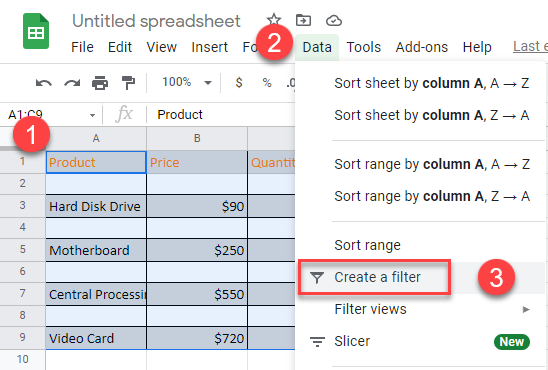Select Create a filter

(x=377, y=277)
